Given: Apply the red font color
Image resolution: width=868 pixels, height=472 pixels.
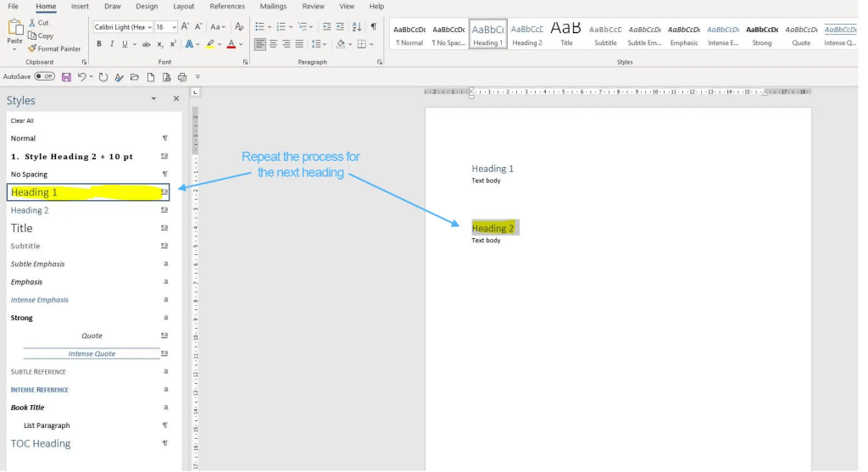Looking at the screenshot, I should (231, 44).
